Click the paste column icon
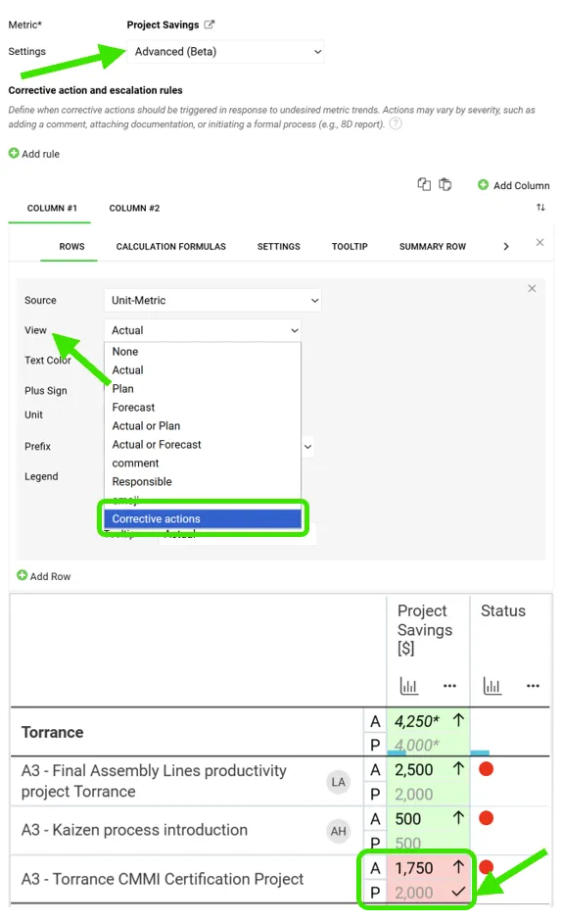 click(x=445, y=184)
